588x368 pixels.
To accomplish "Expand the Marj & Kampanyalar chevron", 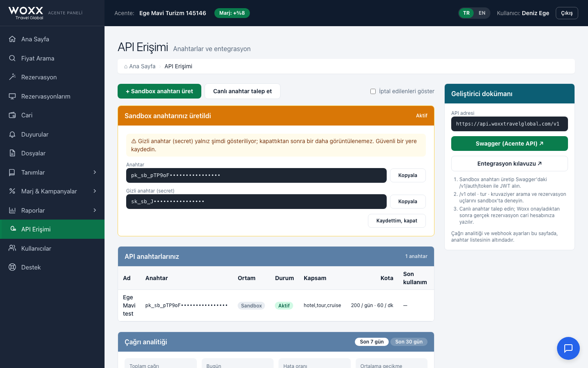I will [95, 191].
